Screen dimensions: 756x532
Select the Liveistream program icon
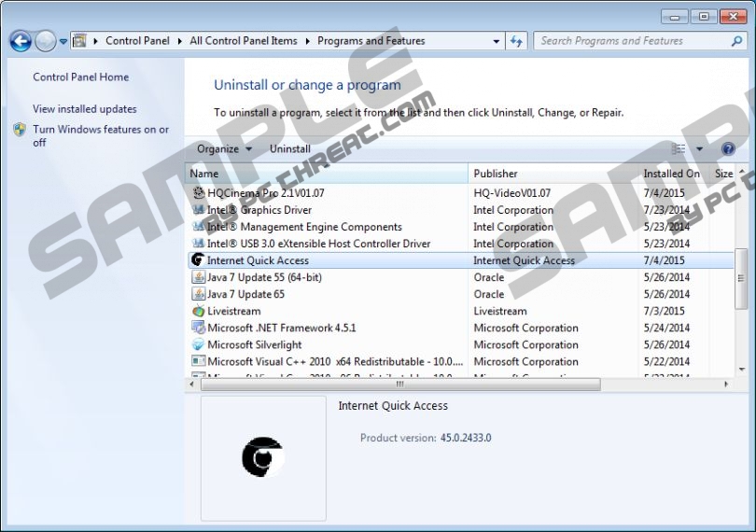[198, 311]
